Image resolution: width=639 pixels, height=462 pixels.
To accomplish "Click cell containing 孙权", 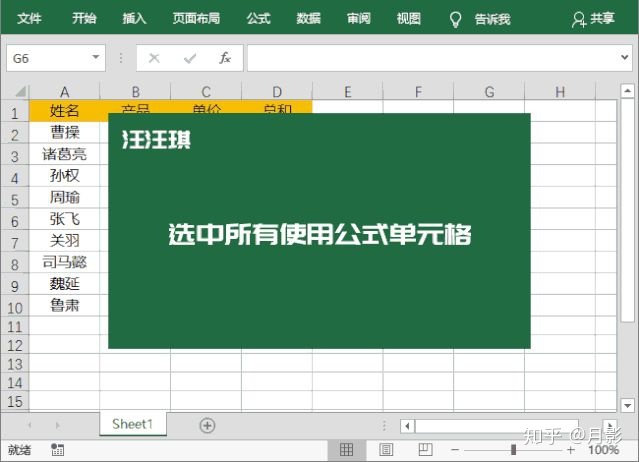I will point(64,176).
